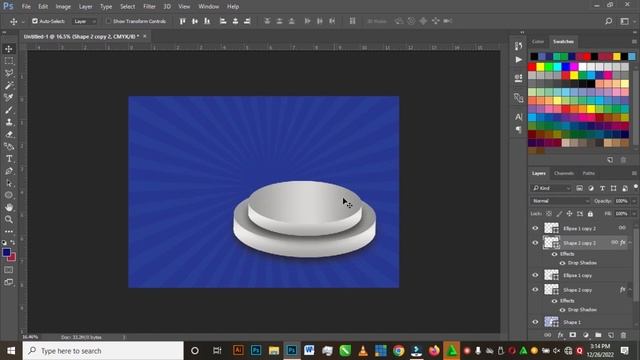Click Delete Layer trash icon
Image resolution: width=640 pixels, height=360 pixels.
(623, 335)
